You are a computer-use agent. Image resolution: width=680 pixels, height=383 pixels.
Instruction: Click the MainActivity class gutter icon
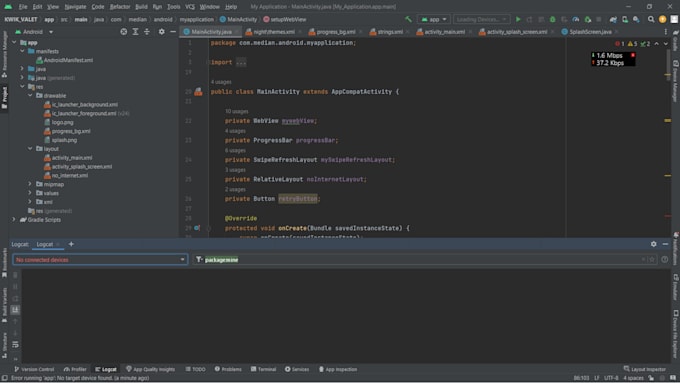198,92
